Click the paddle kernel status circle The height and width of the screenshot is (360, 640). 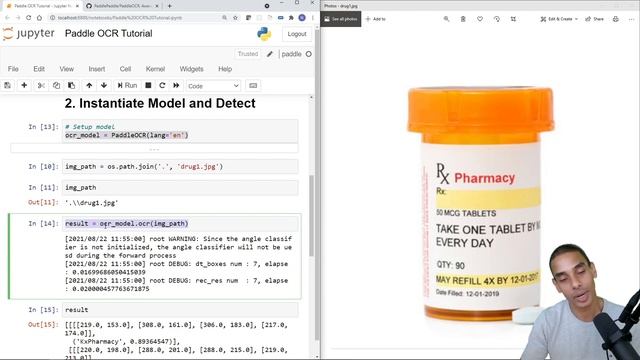click(x=309, y=54)
